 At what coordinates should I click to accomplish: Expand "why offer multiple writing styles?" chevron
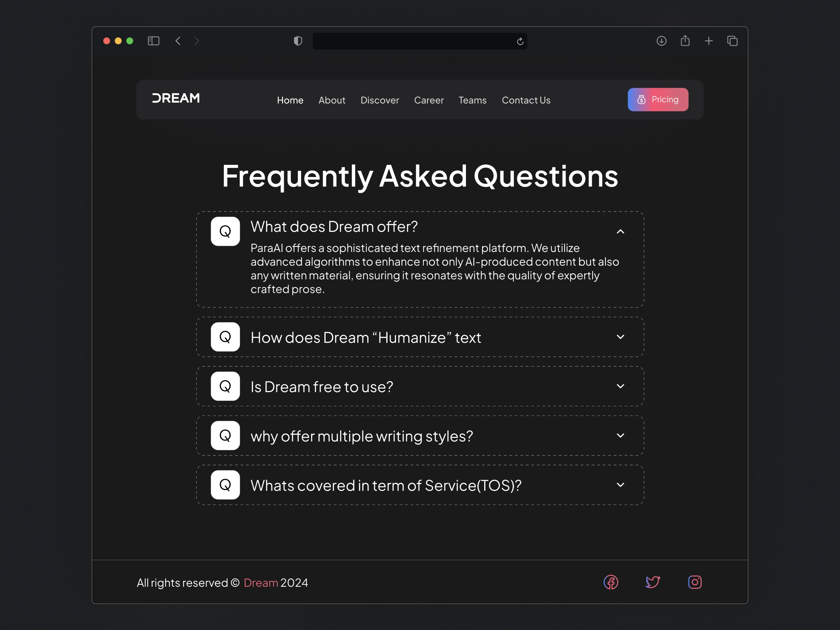click(x=620, y=436)
